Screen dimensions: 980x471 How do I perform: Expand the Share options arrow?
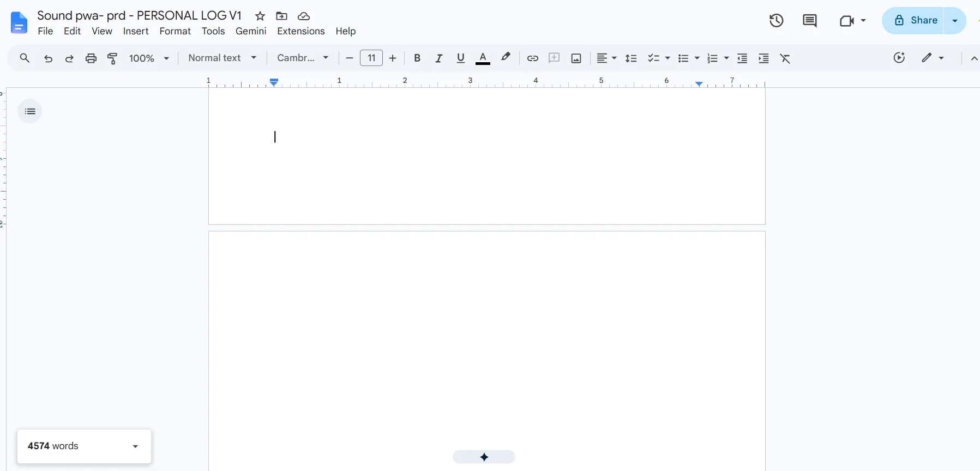(x=955, y=21)
